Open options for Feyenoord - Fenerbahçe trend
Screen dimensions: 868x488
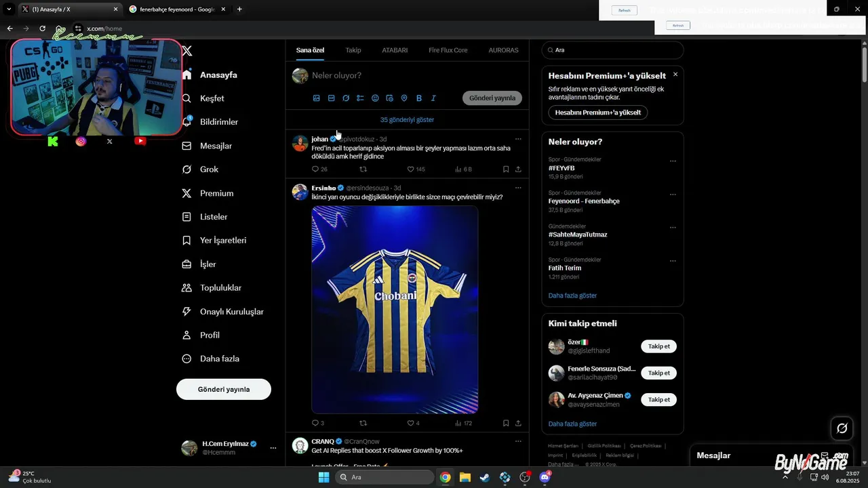673,195
